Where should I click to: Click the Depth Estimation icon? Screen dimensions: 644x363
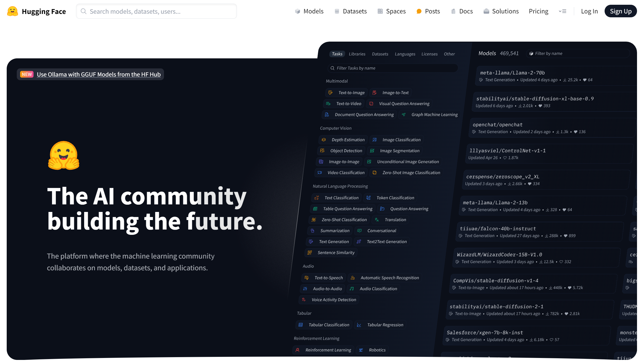click(x=324, y=140)
